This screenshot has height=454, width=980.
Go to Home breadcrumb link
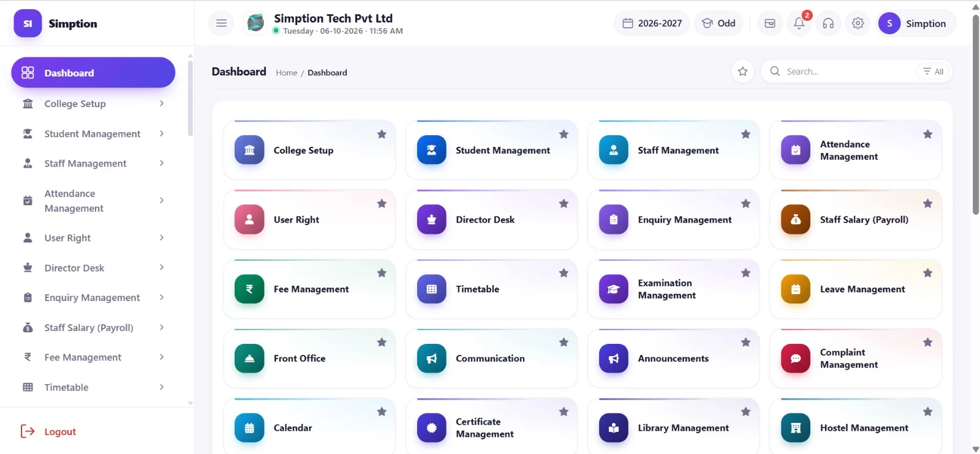(287, 73)
